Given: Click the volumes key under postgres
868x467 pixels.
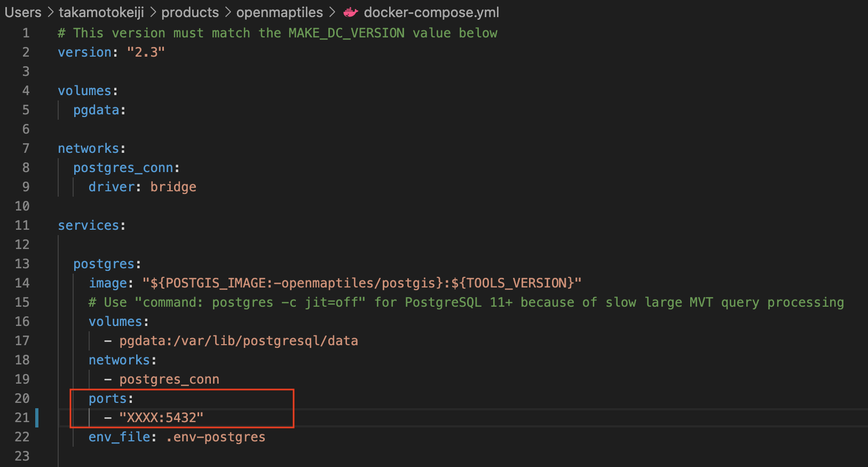Looking at the screenshot, I should pyautogui.click(x=115, y=322).
